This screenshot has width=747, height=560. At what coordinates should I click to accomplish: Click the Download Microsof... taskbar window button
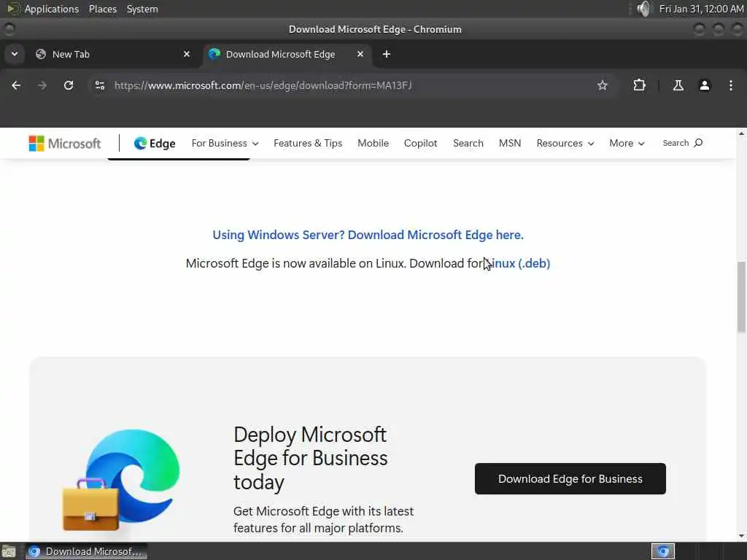coord(86,551)
